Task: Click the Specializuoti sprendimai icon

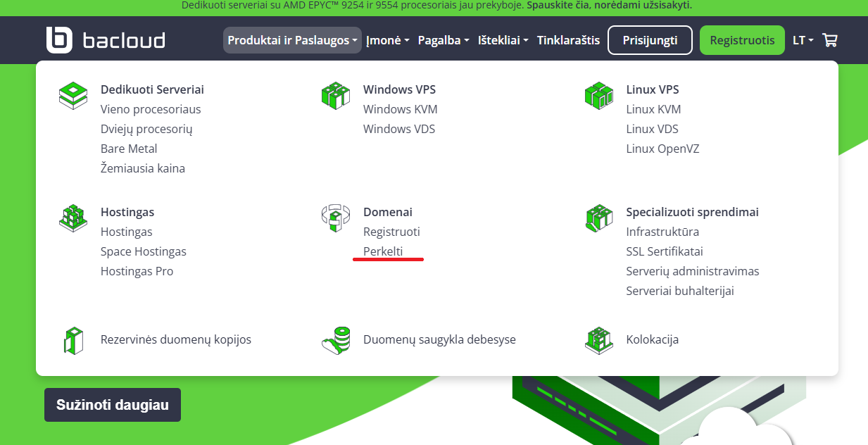Action: click(x=598, y=218)
